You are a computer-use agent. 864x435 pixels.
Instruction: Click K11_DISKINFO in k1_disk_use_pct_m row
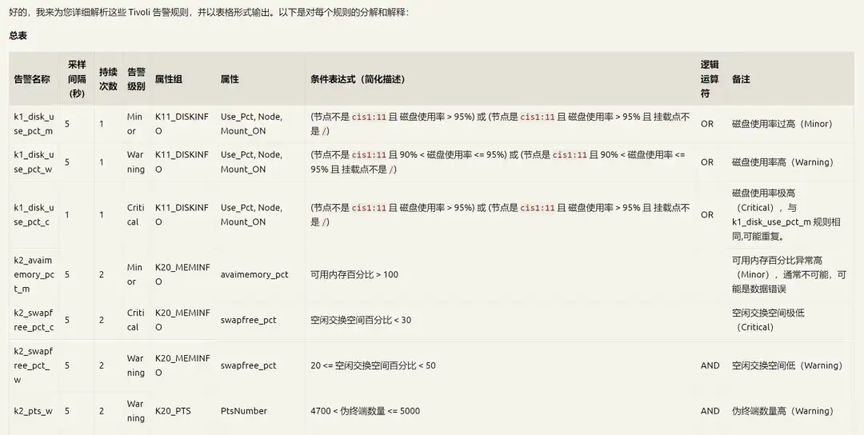point(182,124)
